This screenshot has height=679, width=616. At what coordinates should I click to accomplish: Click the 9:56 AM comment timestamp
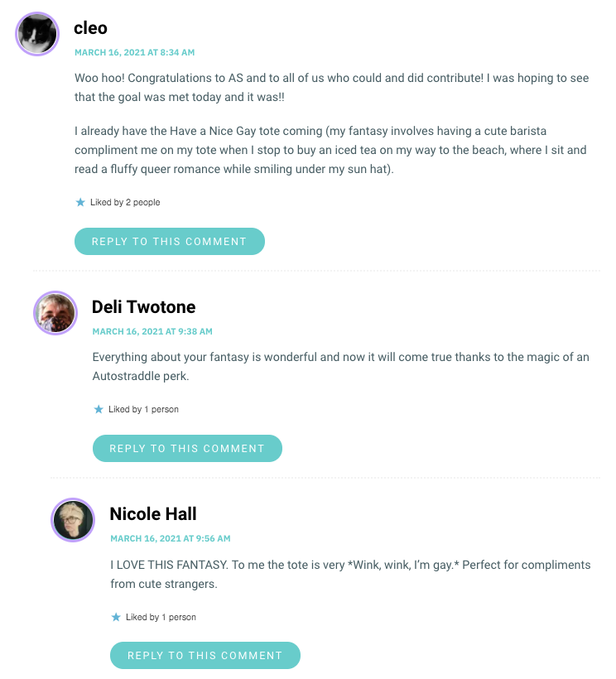pyautogui.click(x=171, y=538)
